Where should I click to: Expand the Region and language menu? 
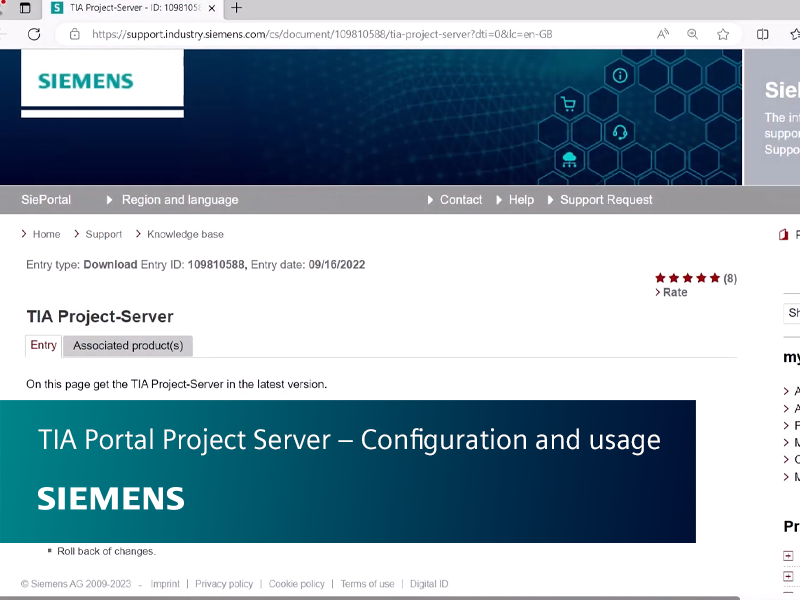point(178,200)
